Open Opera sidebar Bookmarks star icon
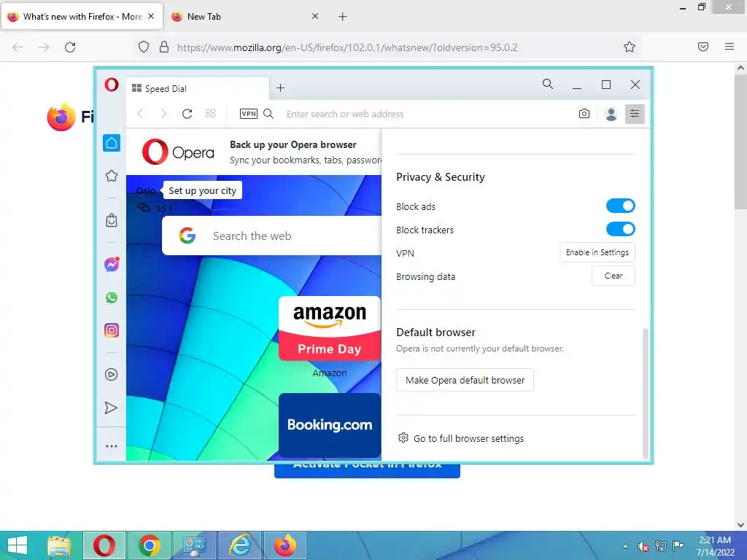Viewport: 747px width, 560px height. click(112, 176)
